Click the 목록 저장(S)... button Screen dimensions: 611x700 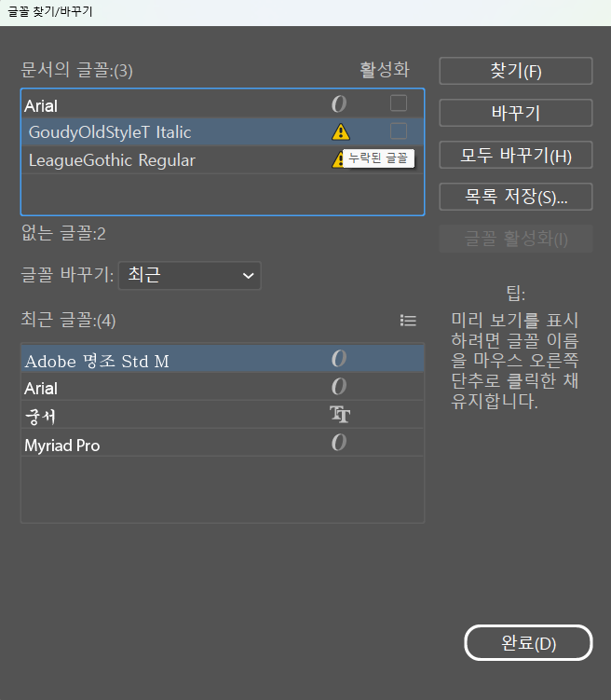tap(516, 197)
